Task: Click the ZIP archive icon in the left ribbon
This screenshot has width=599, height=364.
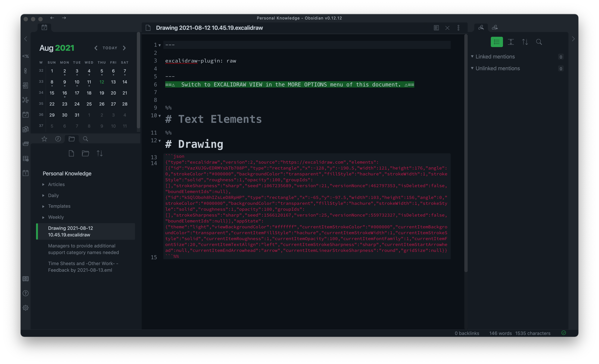Action: [26, 144]
